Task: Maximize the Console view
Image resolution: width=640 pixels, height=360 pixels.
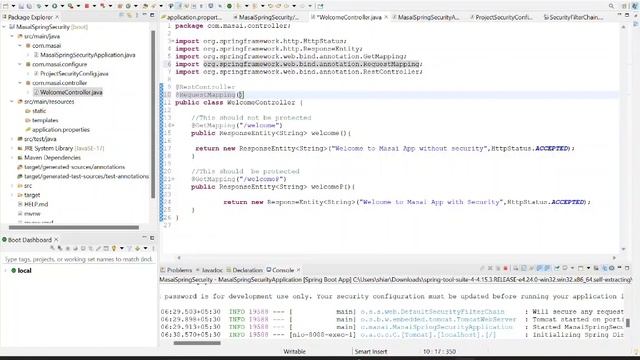Action: [x=627, y=268]
